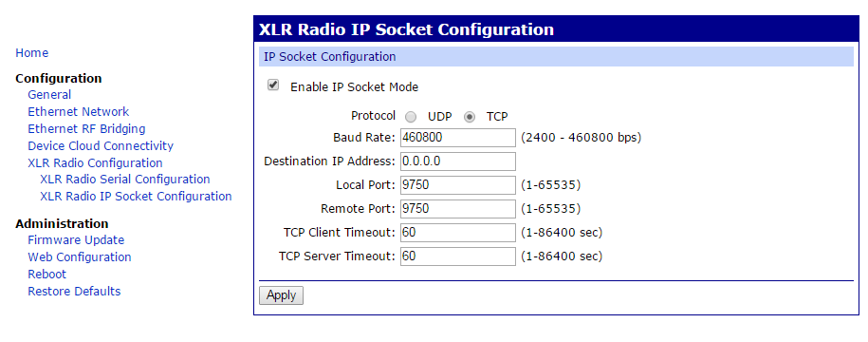The height and width of the screenshot is (342, 868).
Task: Select the TCP protocol radio button
Action: 470,117
